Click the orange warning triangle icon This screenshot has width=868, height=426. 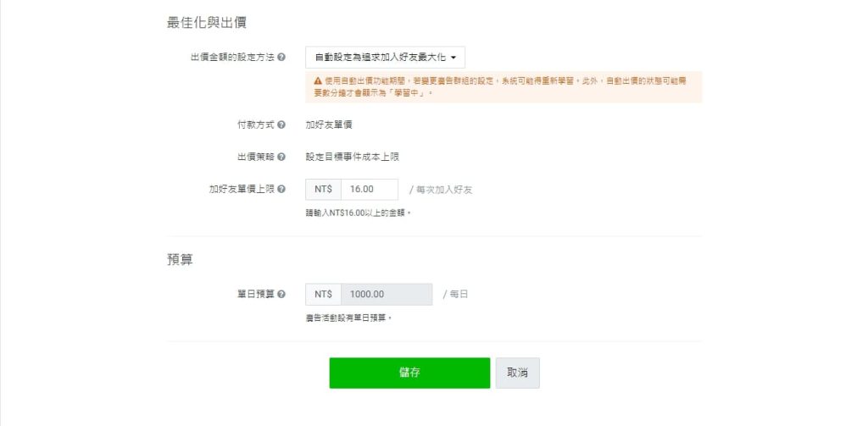click(x=317, y=80)
